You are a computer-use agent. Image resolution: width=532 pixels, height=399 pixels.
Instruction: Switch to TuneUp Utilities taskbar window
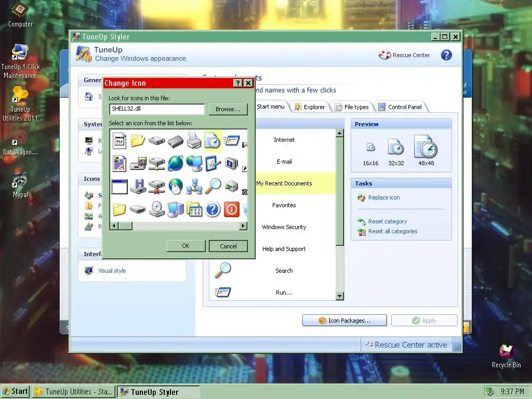click(74, 392)
